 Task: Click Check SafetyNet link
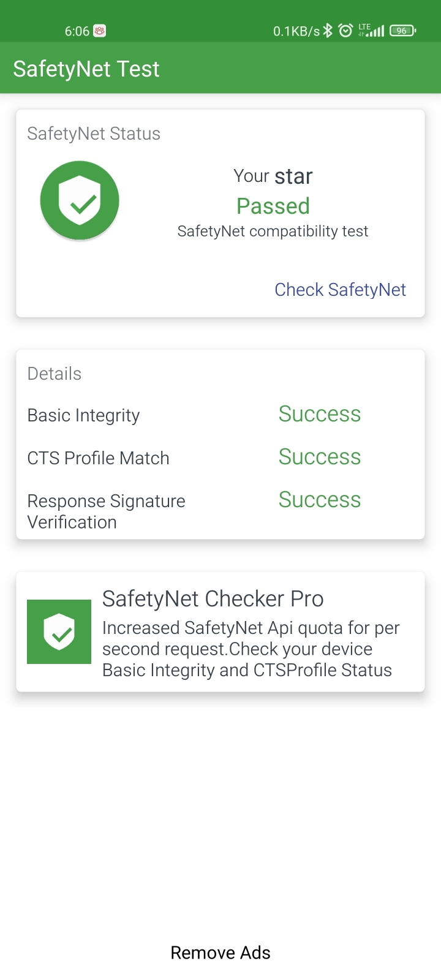(340, 290)
